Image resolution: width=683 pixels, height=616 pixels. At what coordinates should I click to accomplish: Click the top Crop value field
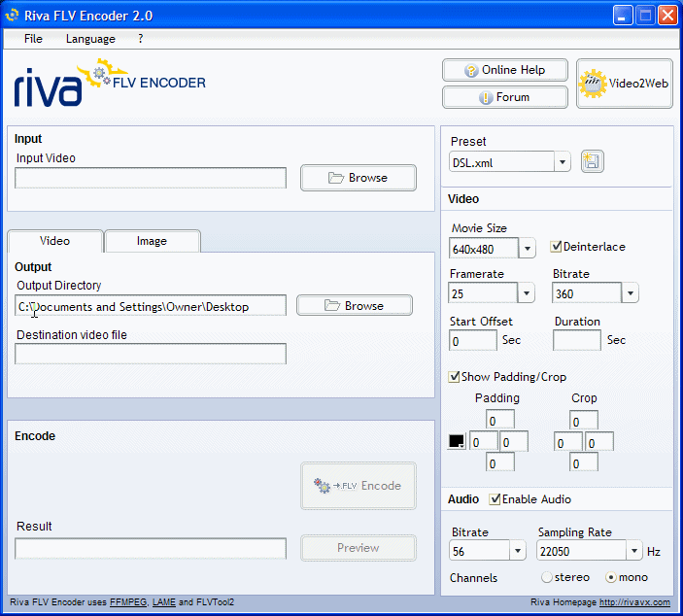(x=584, y=421)
